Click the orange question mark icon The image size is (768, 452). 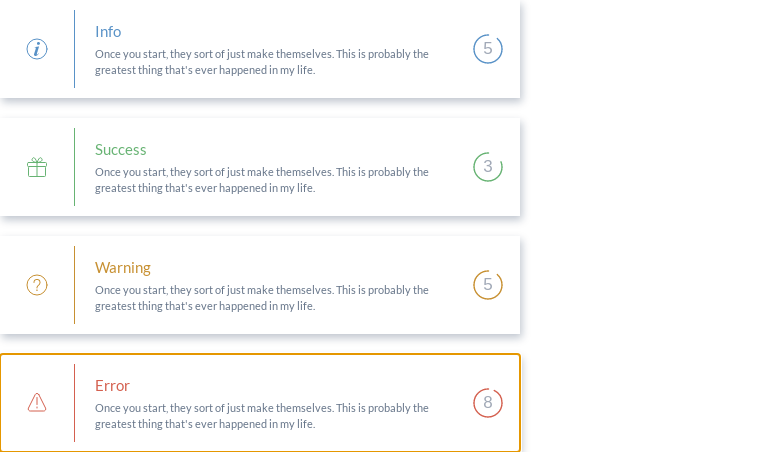coord(37,285)
